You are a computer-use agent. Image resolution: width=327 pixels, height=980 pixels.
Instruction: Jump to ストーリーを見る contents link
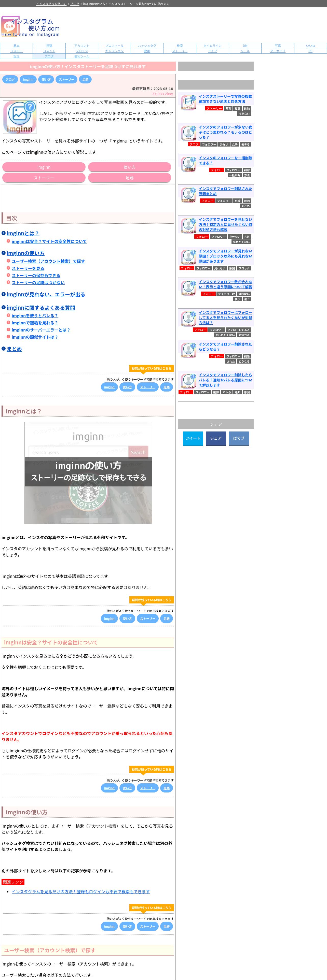[x=28, y=269]
